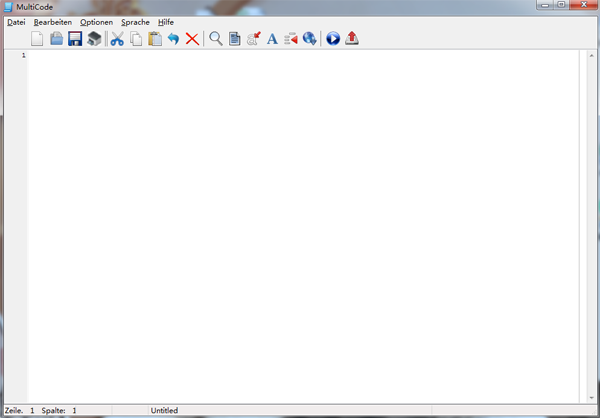Open the Bearbeiten menu
The image size is (600, 418).
53,22
